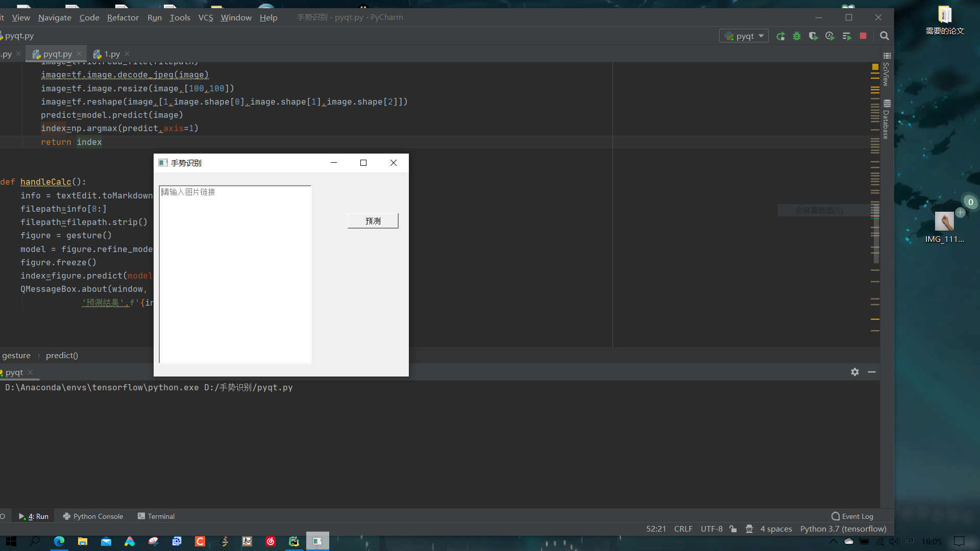Screen dimensions: 980x551
Task: Run pyqt with coverage
Action: tap(813, 36)
